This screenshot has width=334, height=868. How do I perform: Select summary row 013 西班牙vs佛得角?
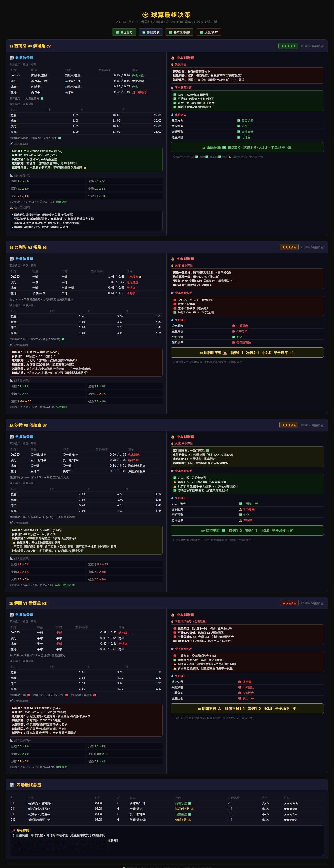[x=166, y=803]
